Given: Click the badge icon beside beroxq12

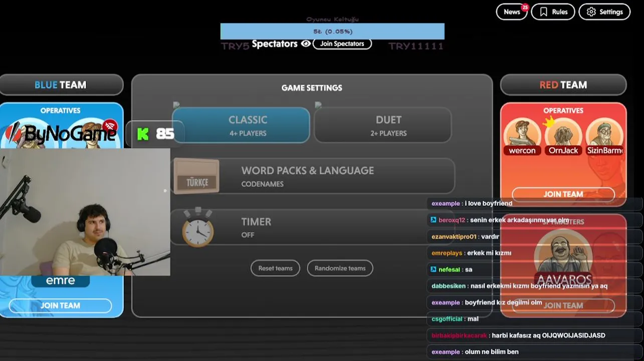Looking at the screenshot, I should tap(434, 220).
